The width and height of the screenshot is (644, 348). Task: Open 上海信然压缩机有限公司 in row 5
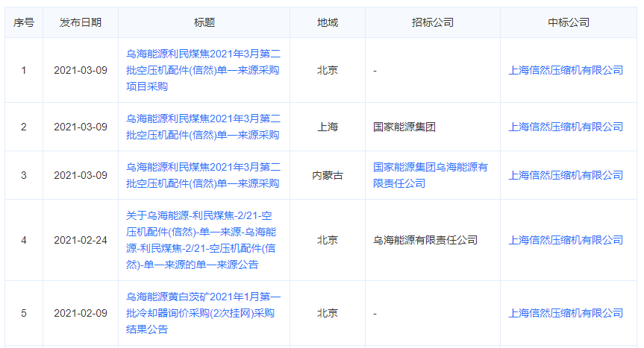pos(566,313)
